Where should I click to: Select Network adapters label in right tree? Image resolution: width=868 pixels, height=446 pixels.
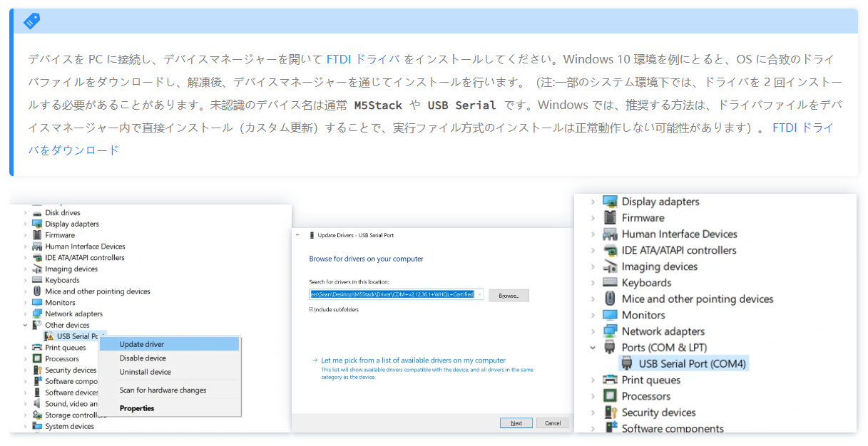pyautogui.click(x=663, y=331)
